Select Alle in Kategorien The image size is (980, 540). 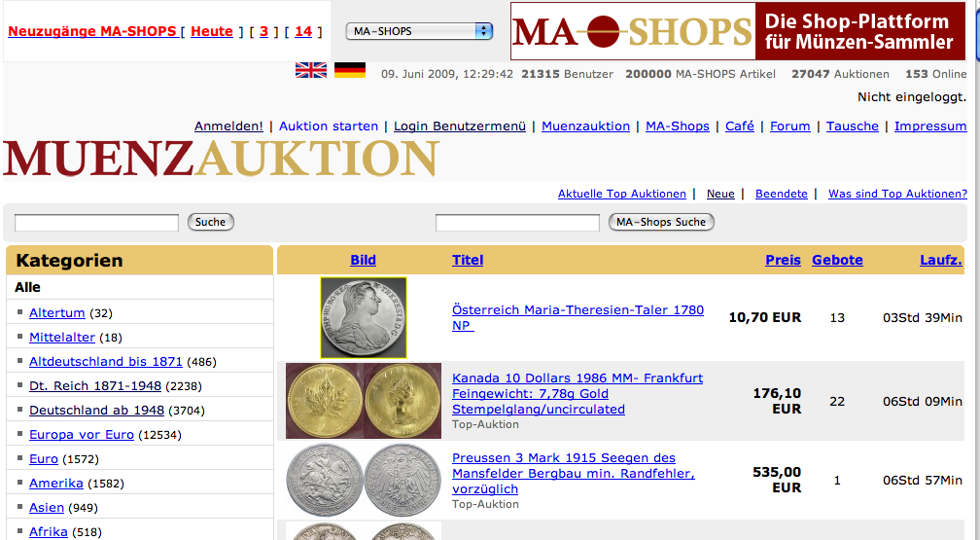point(27,287)
